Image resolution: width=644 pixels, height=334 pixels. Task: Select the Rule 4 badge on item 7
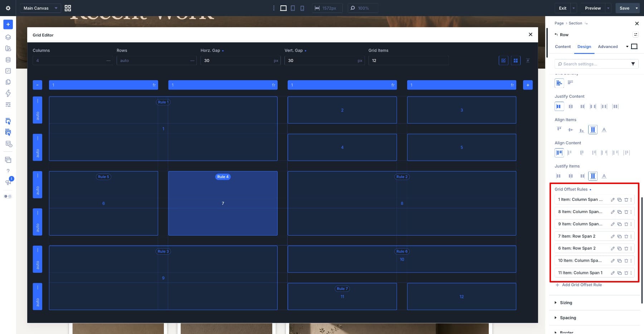tap(223, 177)
